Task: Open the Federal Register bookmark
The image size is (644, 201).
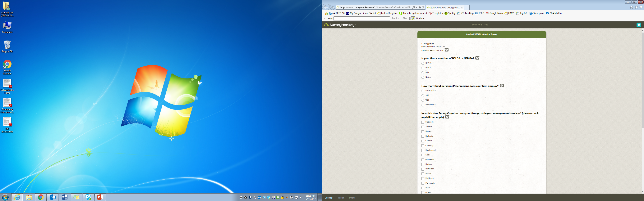Action: click(387, 13)
